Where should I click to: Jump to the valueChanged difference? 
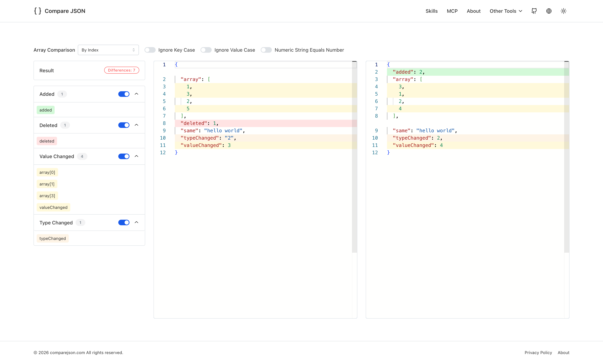click(x=53, y=207)
